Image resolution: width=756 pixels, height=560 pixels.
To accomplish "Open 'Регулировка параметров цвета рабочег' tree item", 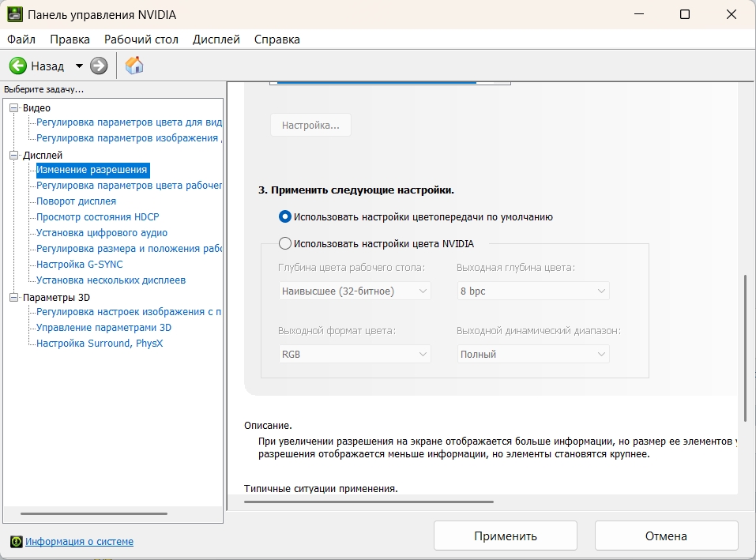I will coord(129,186).
